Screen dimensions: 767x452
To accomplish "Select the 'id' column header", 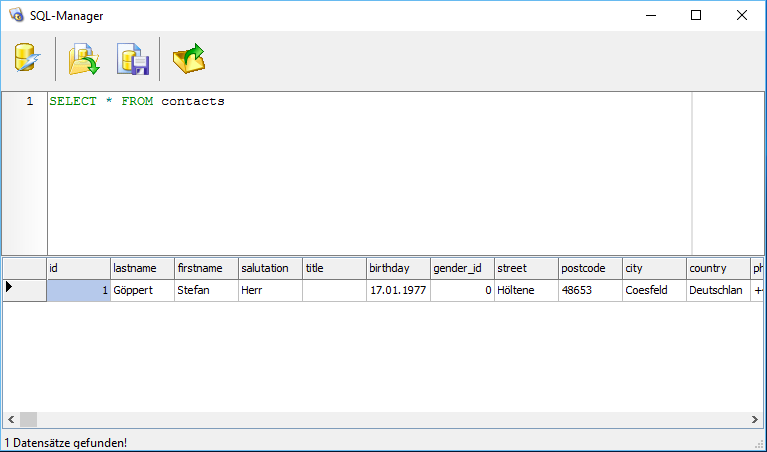I will click(78, 268).
